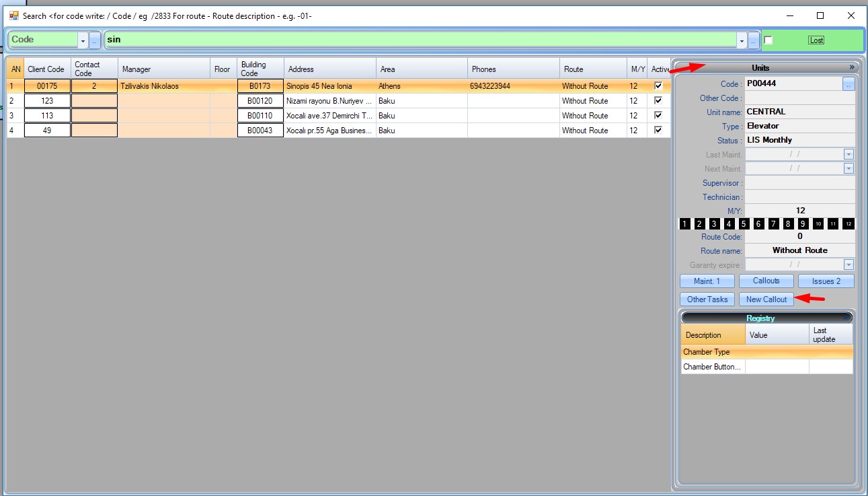Click the small button beside Code search-type combo

pyautogui.click(x=95, y=40)
